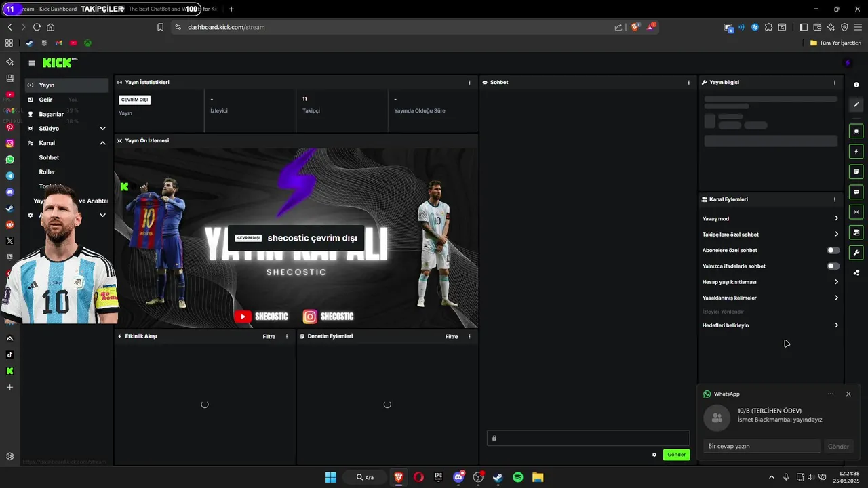
Task: Open the Kick hamburger menu
Action: [x=32, y=63]
